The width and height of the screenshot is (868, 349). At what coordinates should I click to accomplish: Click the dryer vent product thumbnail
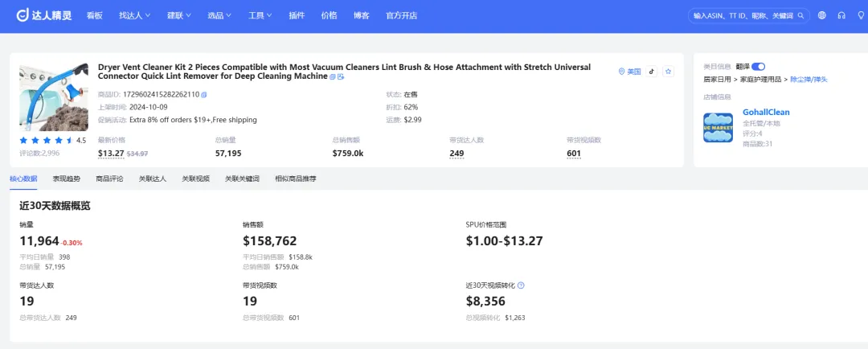coord(54,98)
